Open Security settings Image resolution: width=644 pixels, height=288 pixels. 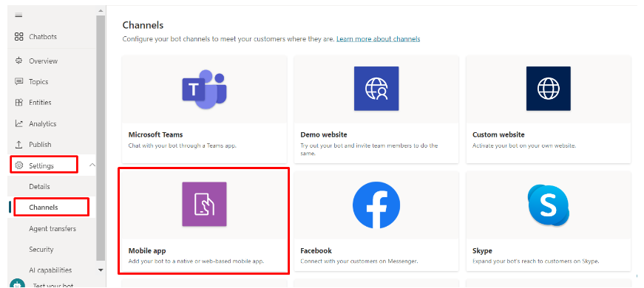pos(41,250)
